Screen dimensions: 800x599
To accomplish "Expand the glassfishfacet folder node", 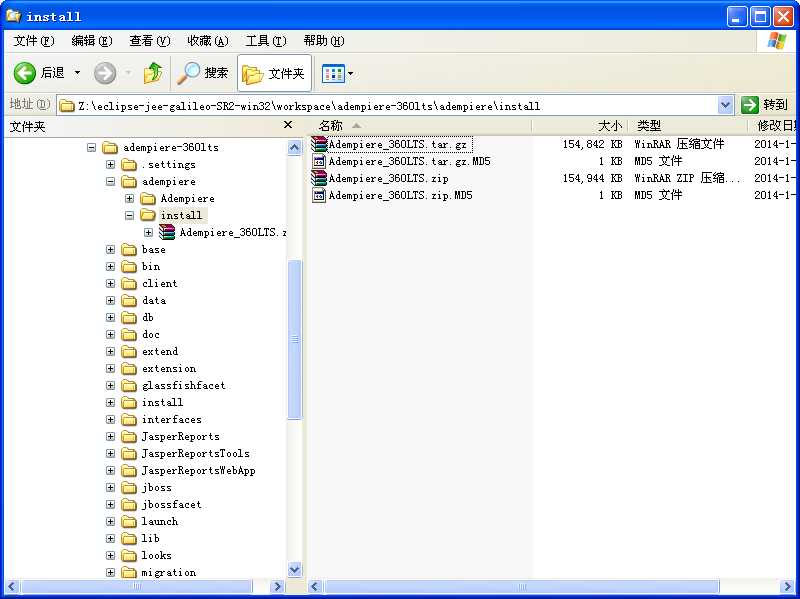I will click(110, 385).
